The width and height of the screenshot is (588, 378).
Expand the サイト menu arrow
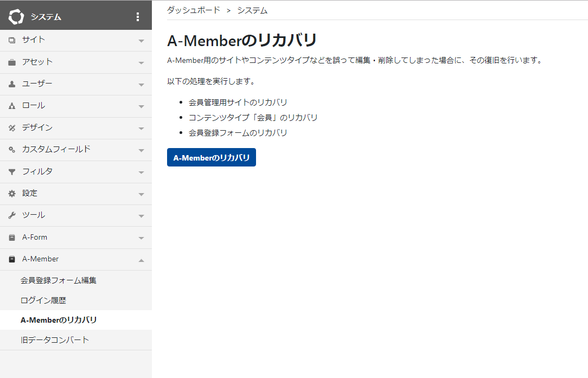pyautogui.click(x=141, y=41)
